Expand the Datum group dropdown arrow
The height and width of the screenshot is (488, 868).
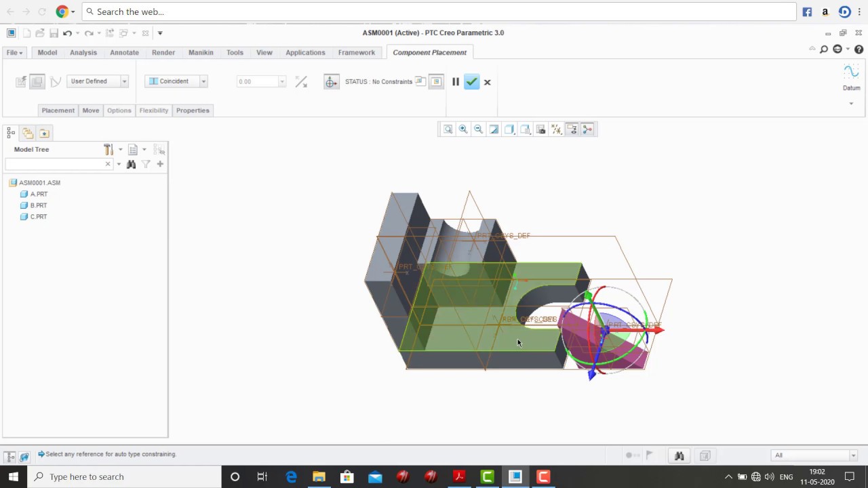(851, 104)
